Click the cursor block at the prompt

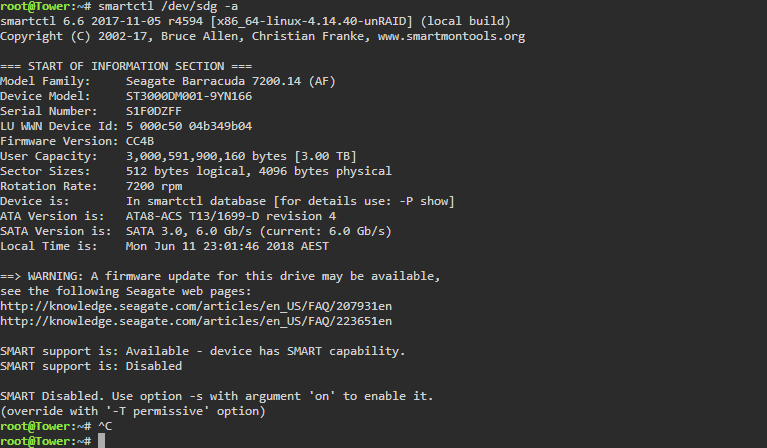click(x=101, y=441)
